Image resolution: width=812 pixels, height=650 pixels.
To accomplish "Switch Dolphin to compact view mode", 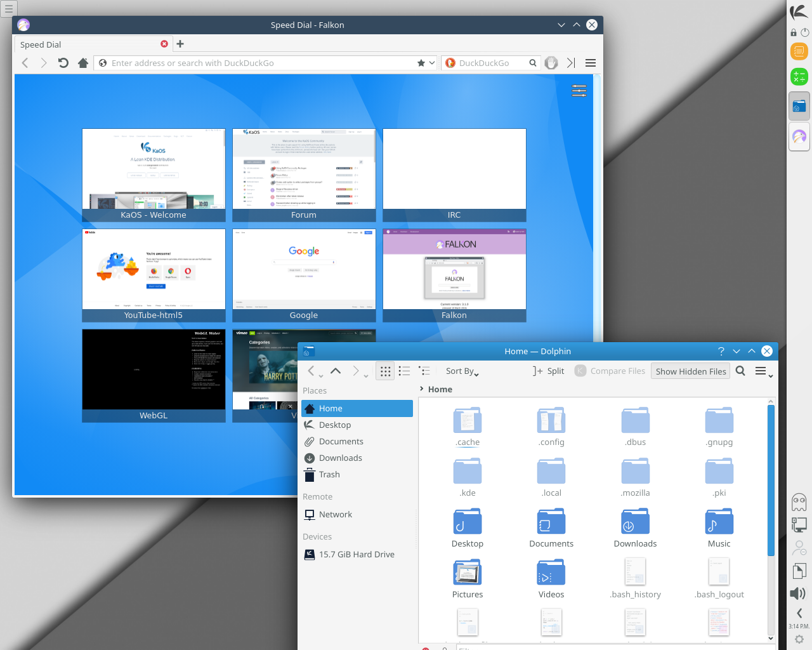I will coord(404,371).
